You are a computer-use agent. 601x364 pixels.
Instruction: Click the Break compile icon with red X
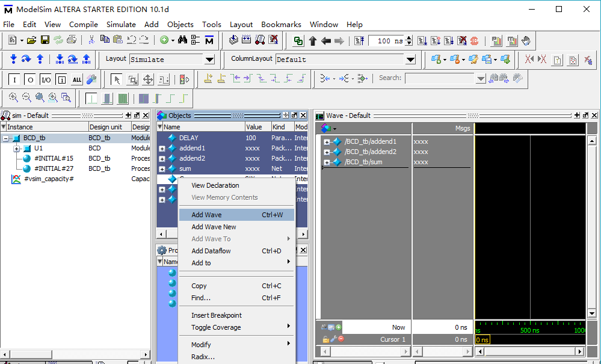click(x=273, y=40)
